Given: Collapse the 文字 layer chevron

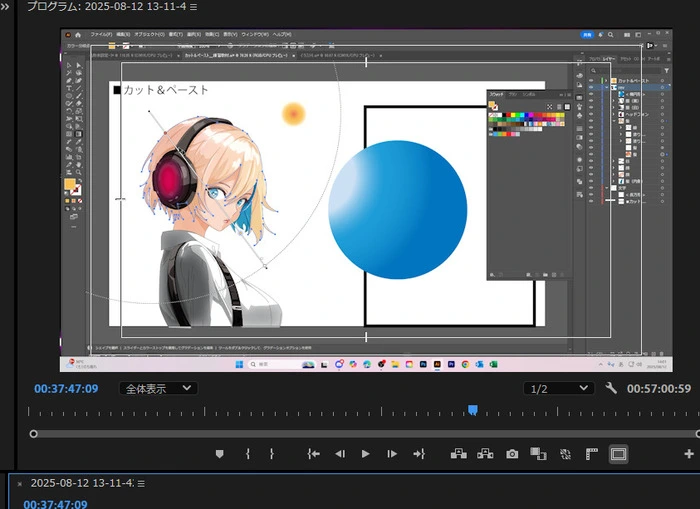Looking at the screenshot, I should [606, 188].
